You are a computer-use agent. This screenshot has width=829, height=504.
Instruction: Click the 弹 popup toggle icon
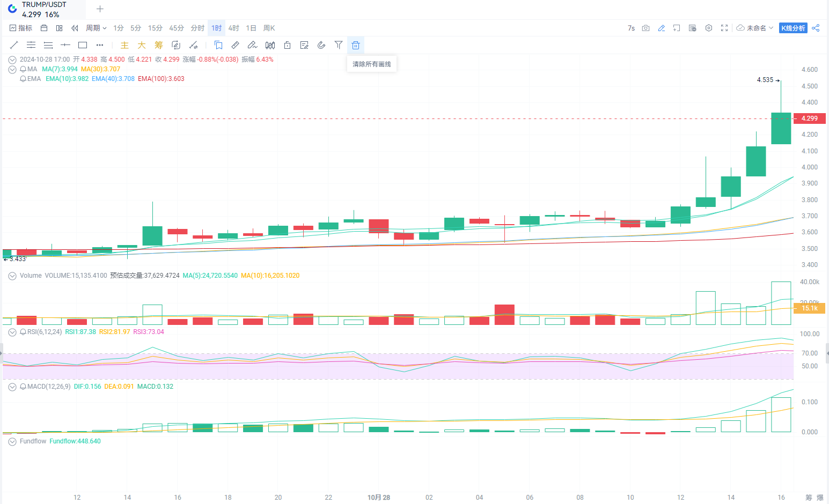(x=693, y=28)
